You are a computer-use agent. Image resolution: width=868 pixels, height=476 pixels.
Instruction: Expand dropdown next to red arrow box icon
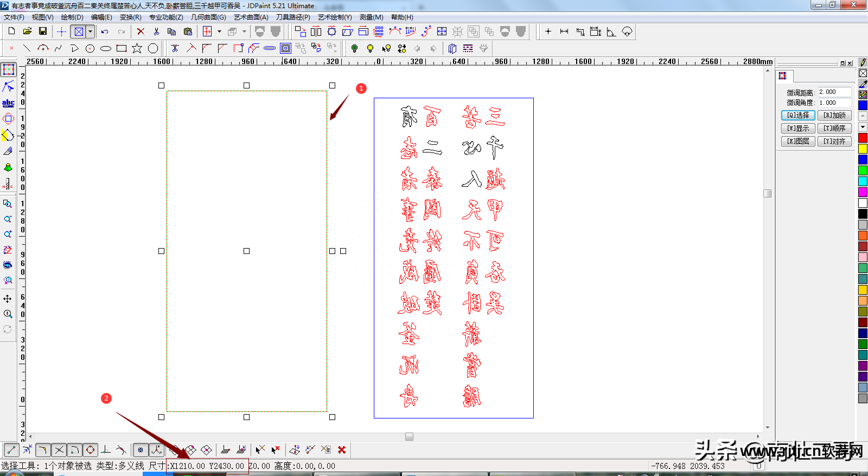(x=219, y=31)
